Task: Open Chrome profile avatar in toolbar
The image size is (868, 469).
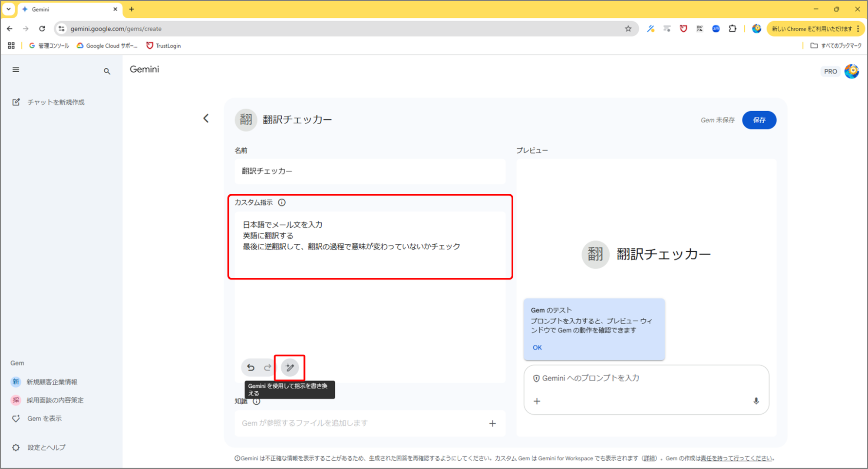Action: coord(756,29)
